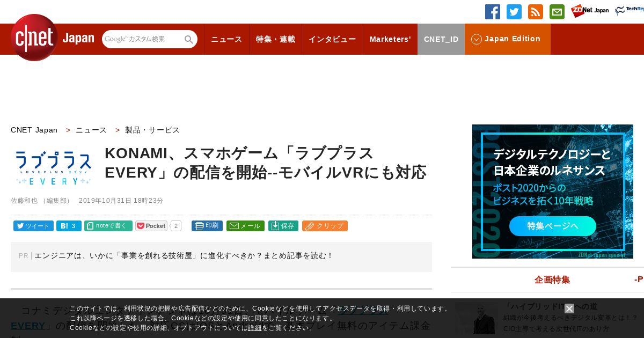The height and width of the screenshot is (338, 644).
Task: Open the Marketers' menu item
Action: coord(390,39)
